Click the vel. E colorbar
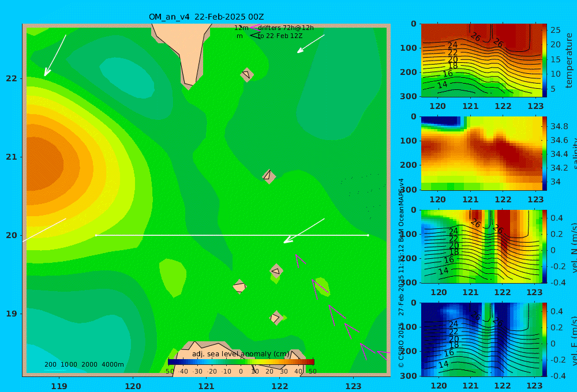This screenshot has height=392, width=577. 545,340
